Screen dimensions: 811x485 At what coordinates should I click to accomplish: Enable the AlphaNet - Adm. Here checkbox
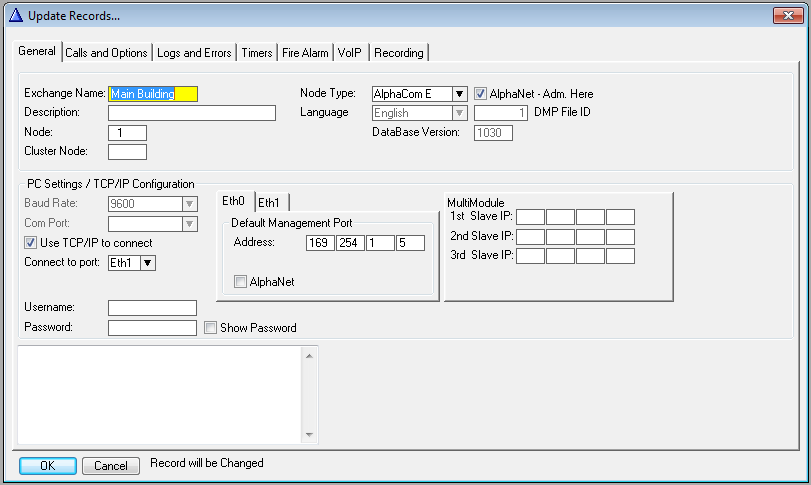481,94
